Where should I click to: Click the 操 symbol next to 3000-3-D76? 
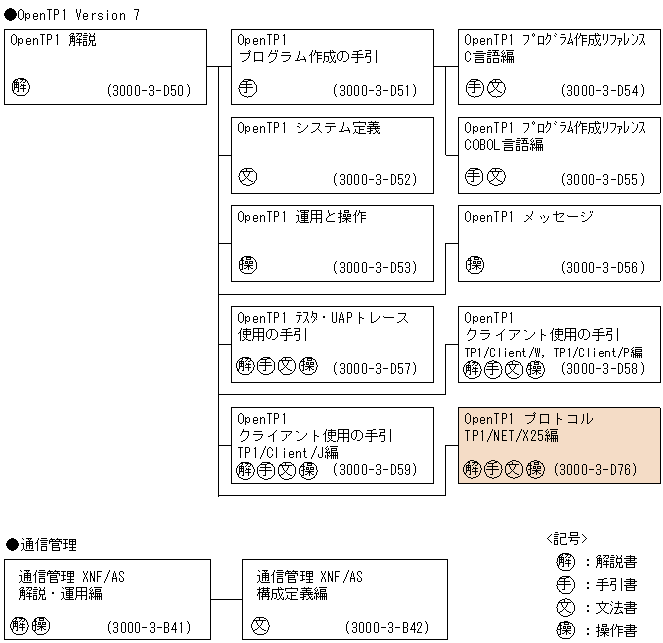coord(535,469)
